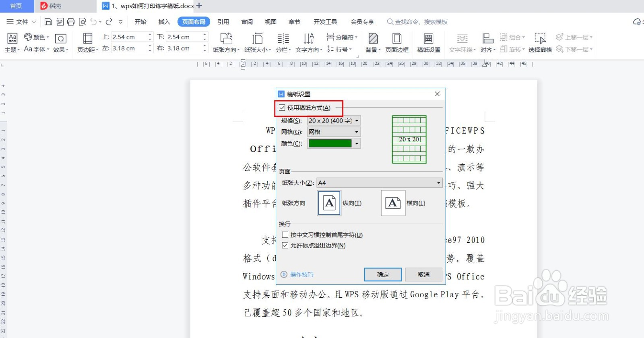Click the 查找命令 search box
This screenshot has width=644, height=338.
[x=417, y=22]
